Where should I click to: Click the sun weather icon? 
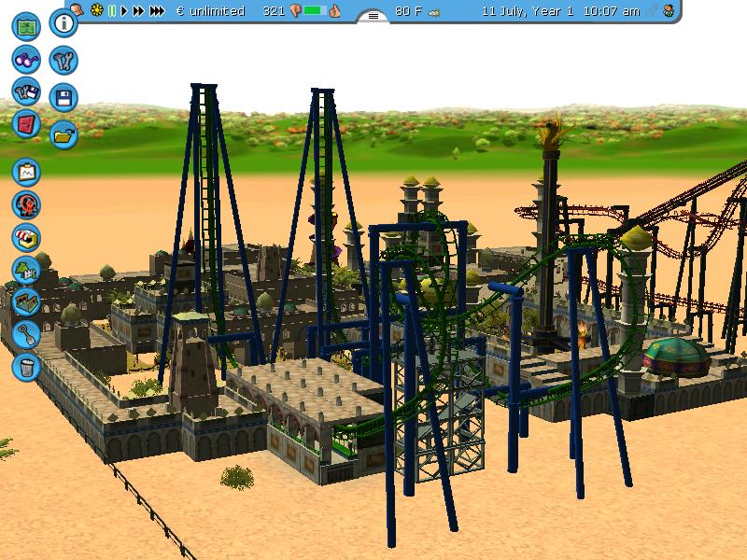(97, 10)
